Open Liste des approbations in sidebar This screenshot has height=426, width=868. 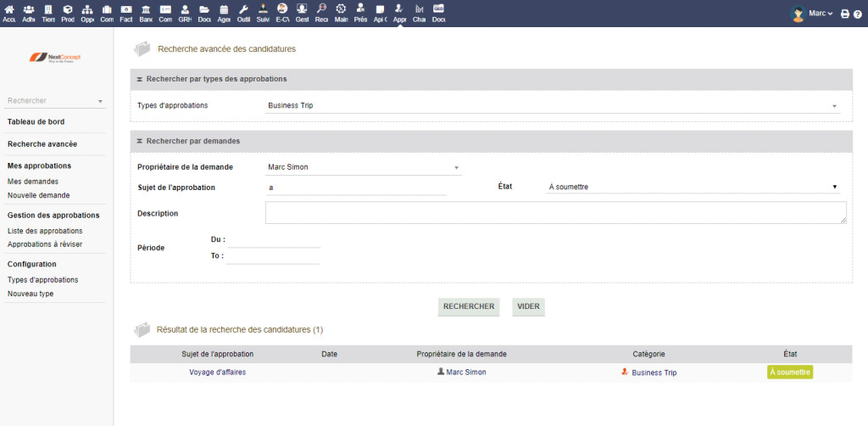[45, 231]
